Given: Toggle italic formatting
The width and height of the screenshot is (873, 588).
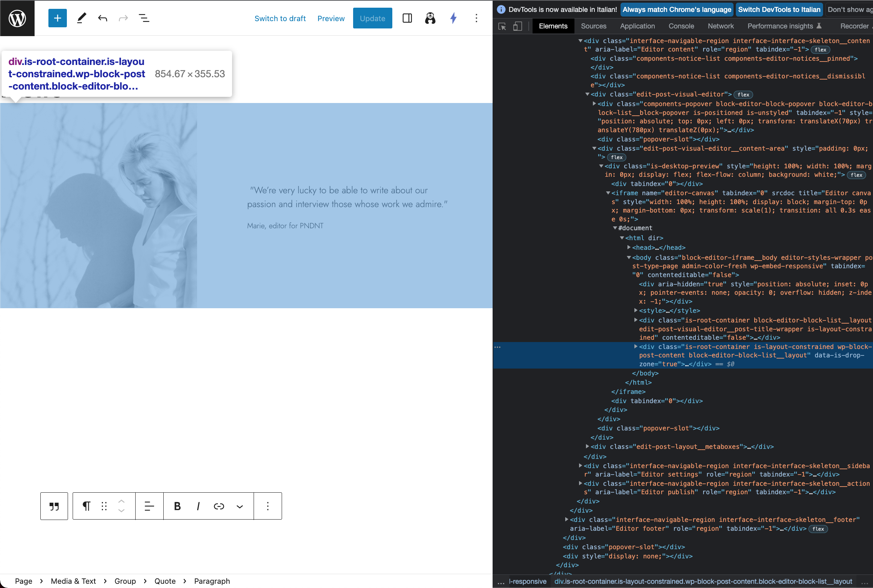Looking at the screenshot, I should (x=198, y=506).
